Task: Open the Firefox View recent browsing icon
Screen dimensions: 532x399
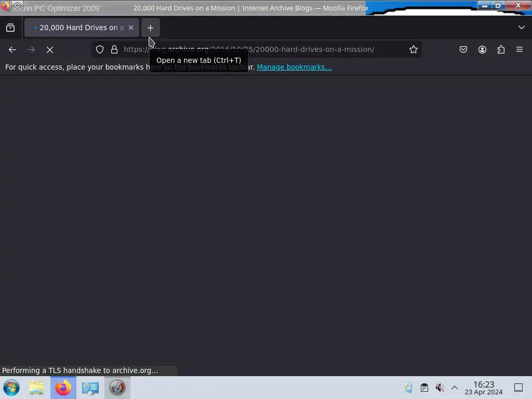Action: click(10, 28)
